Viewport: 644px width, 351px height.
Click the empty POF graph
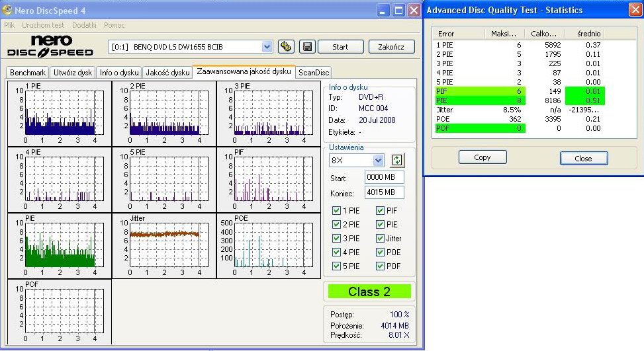[x=60, y=311]
